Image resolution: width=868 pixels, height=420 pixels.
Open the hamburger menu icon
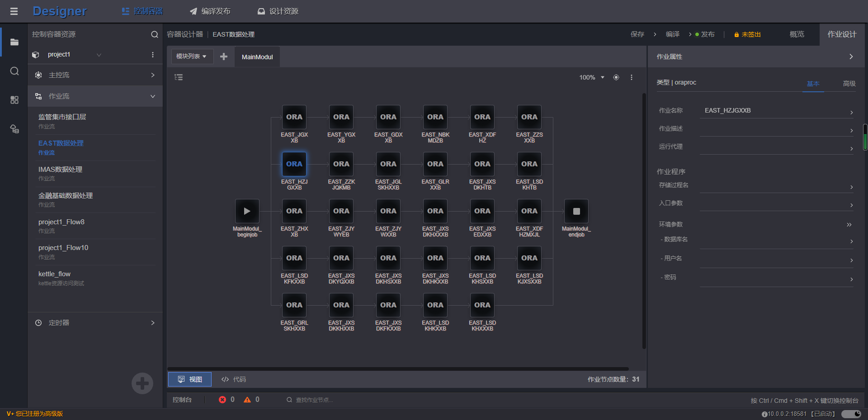(14, 11)
